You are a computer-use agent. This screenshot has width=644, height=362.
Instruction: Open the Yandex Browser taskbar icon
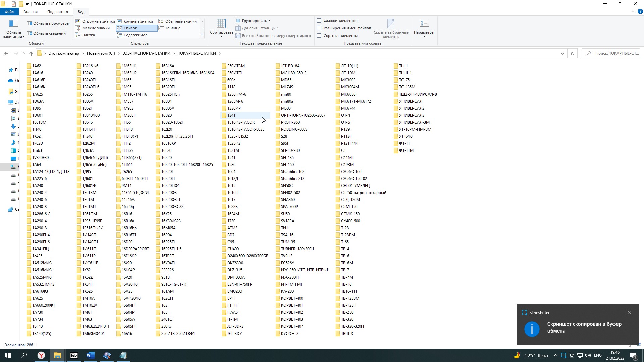coord(41,355)
